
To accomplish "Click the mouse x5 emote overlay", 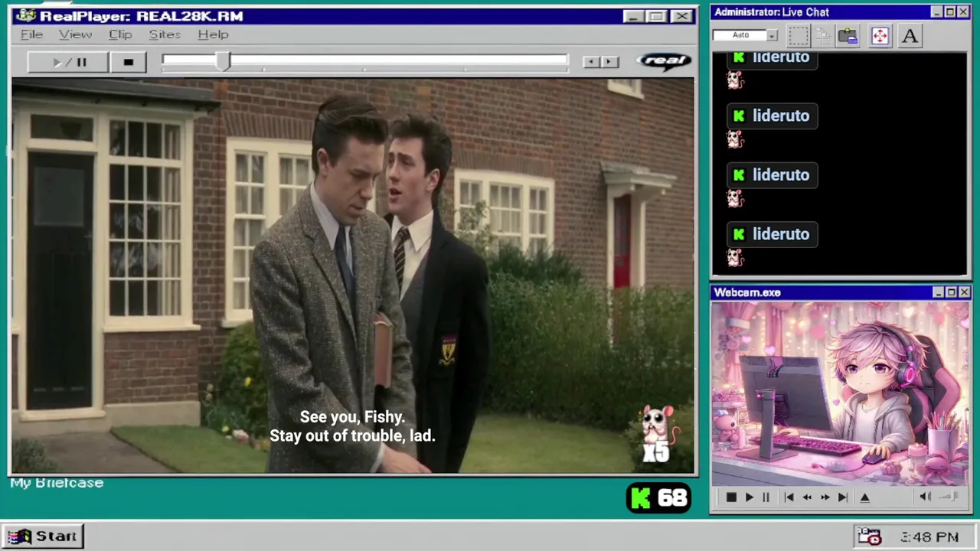I will point(658,435).
